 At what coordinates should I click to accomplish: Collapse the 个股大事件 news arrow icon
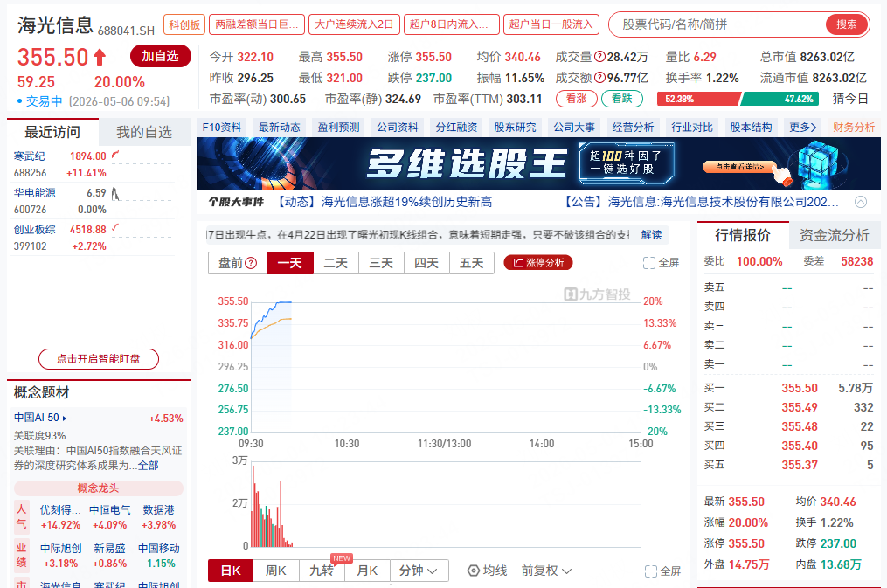[x=861, y=202]
